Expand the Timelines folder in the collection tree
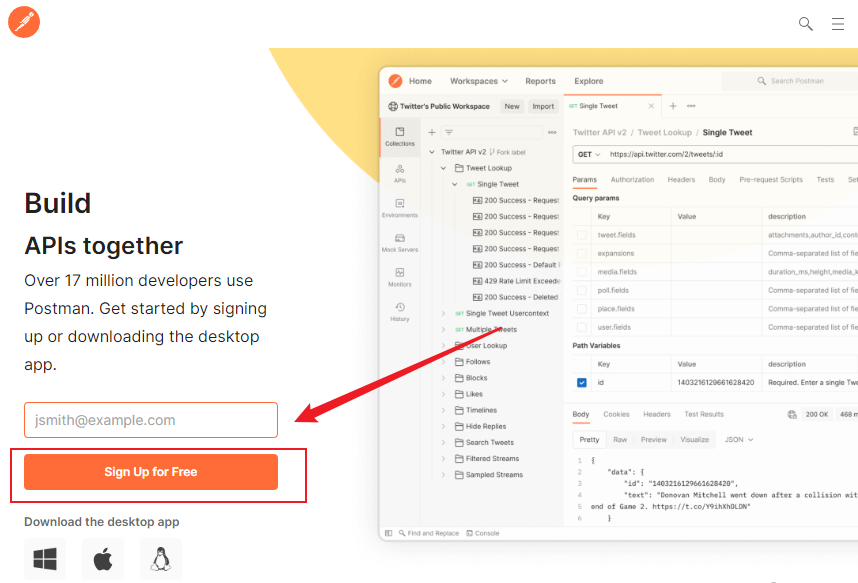858x583 pixels. [x=444, y=410]
